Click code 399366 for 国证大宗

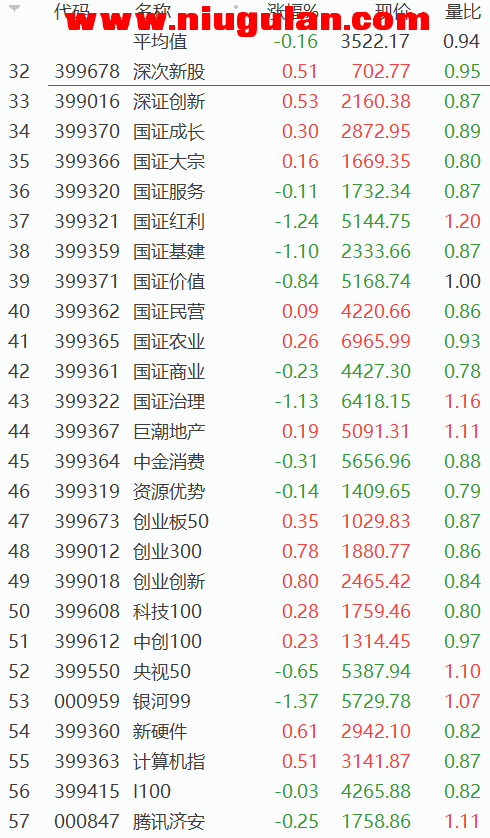[87, 161]
